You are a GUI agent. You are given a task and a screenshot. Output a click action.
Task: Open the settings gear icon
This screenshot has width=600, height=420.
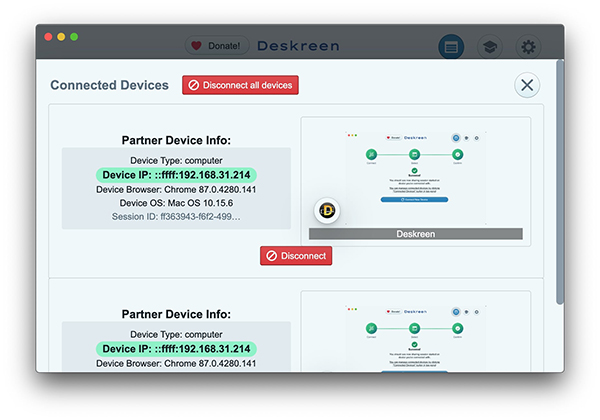point(528,47)
